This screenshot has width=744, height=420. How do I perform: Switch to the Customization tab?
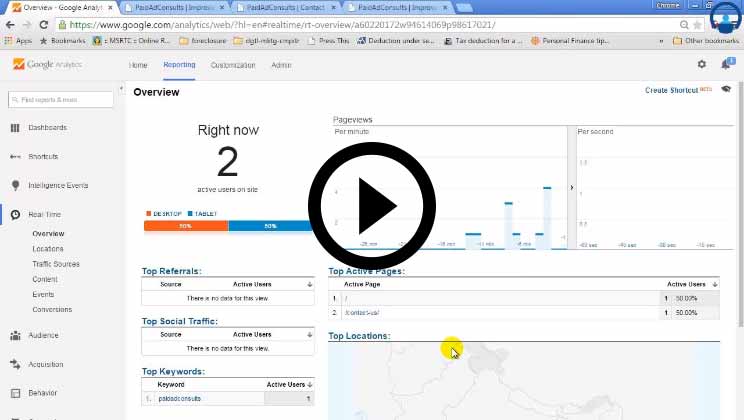233,64
